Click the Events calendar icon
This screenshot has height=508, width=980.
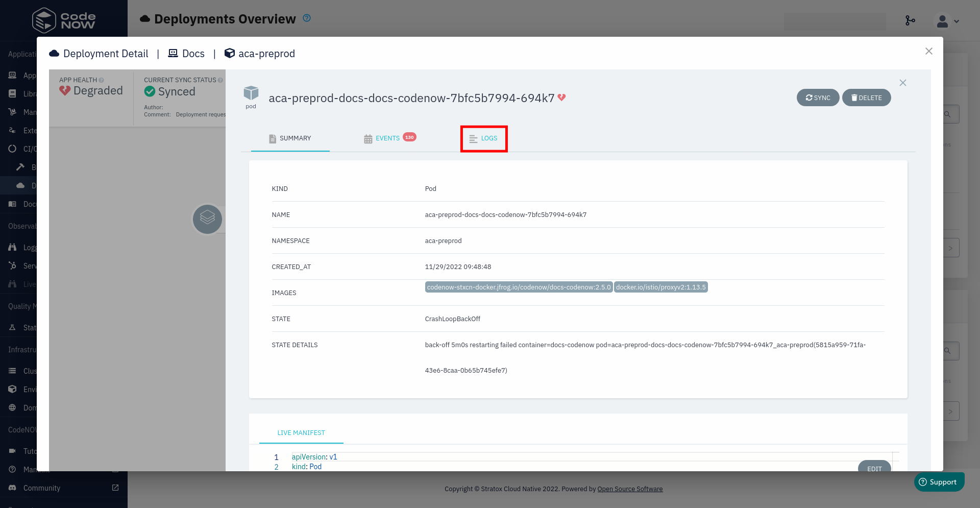click(x=368, y=139)
